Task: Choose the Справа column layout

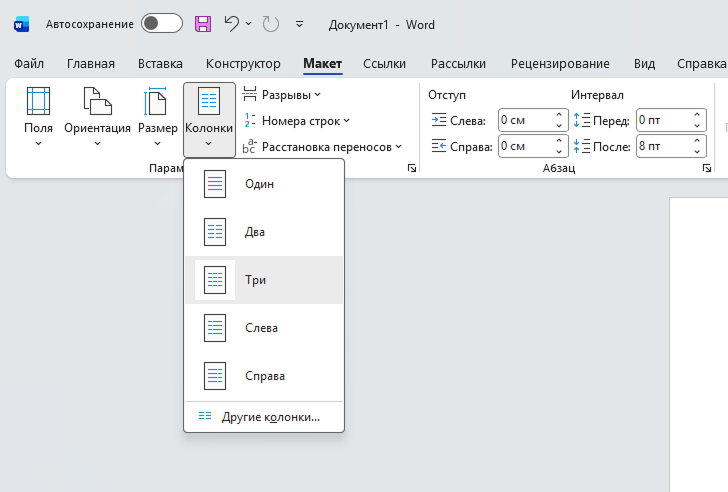Action: (x=264, y=376)
